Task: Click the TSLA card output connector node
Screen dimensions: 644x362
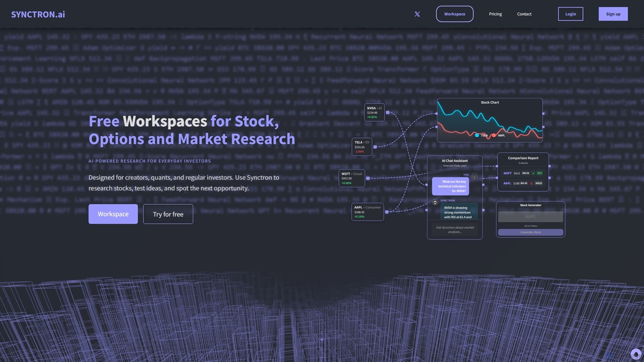Action: (375, 147)
